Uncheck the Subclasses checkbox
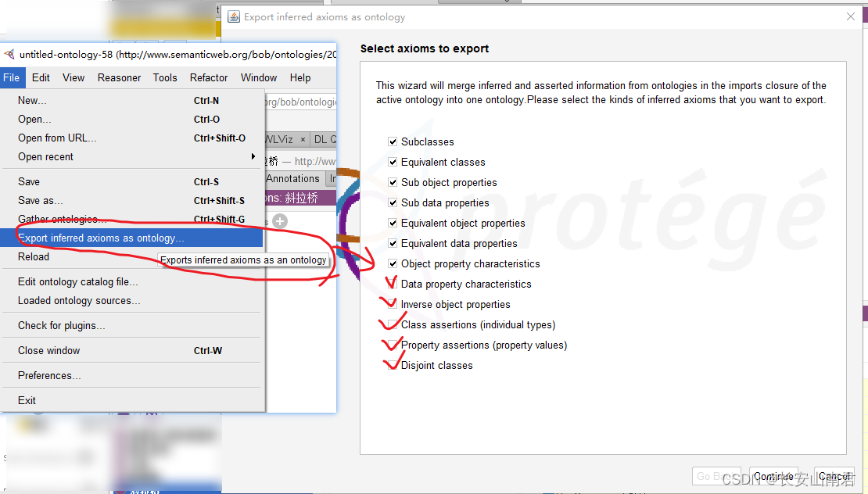 (x=393, y=141)
